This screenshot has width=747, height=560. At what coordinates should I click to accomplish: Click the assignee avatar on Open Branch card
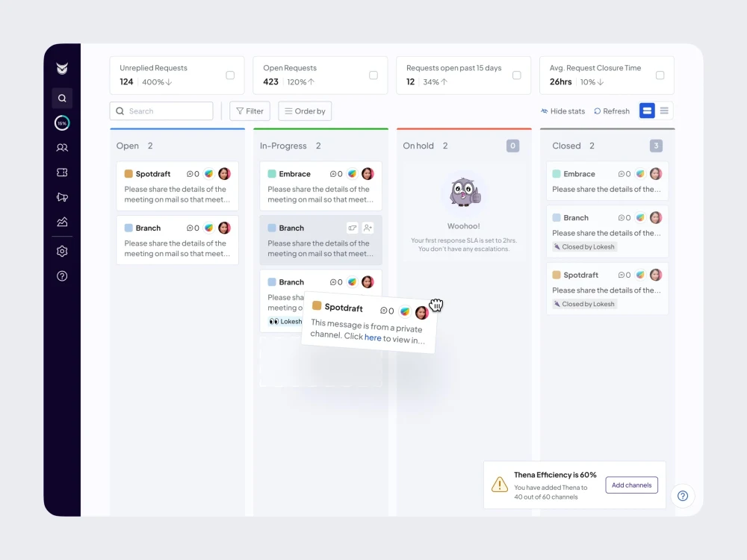pos(224,228)
